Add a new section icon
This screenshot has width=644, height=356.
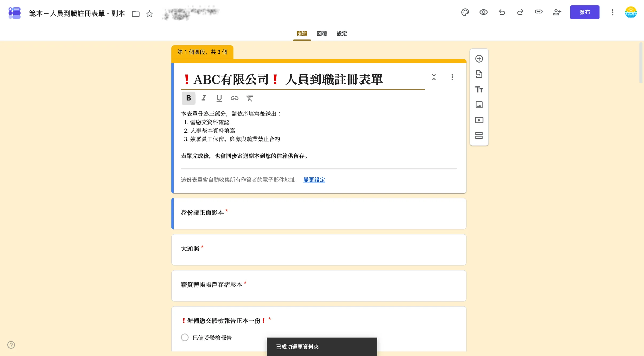point(479,135)
